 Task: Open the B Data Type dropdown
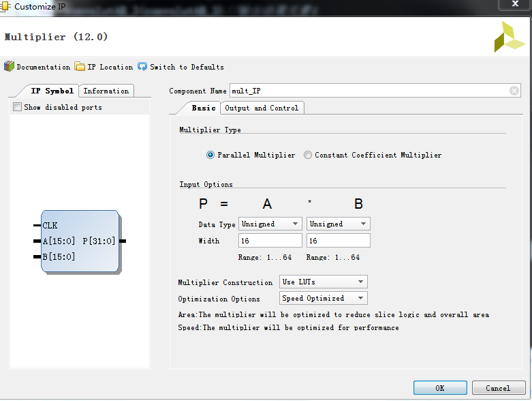point(339,224)
